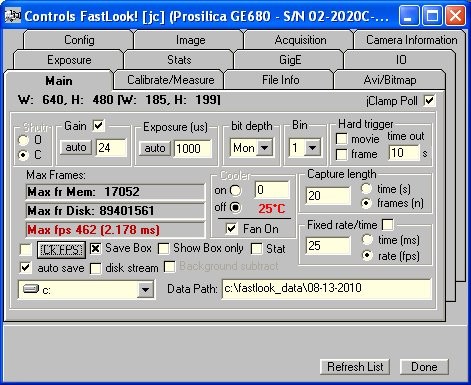Select shutter C radio button
Screen dimensions: 471x385
coord(23,155)
